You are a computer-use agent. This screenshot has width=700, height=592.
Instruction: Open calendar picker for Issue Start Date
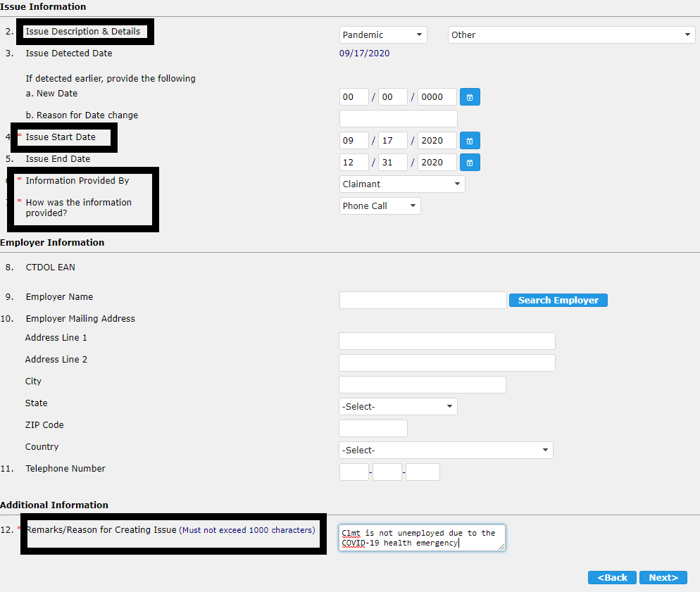point(470,141)
